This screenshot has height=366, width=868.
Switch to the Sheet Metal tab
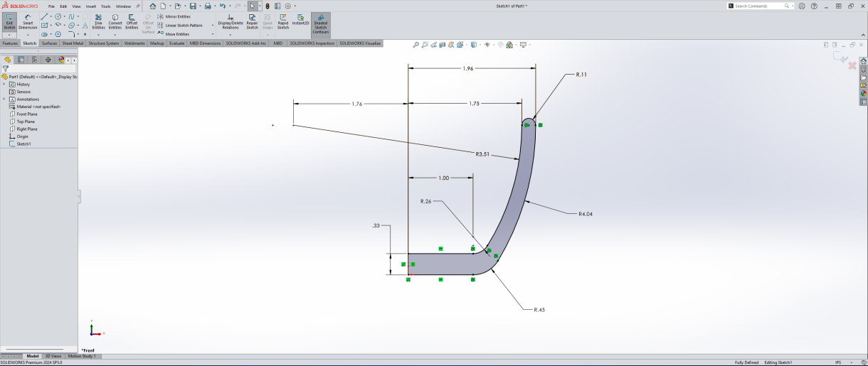[x=73, y=43]
